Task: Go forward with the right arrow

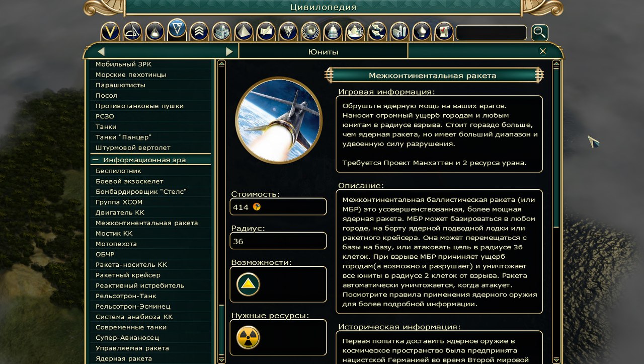Action: pos(229,51)
